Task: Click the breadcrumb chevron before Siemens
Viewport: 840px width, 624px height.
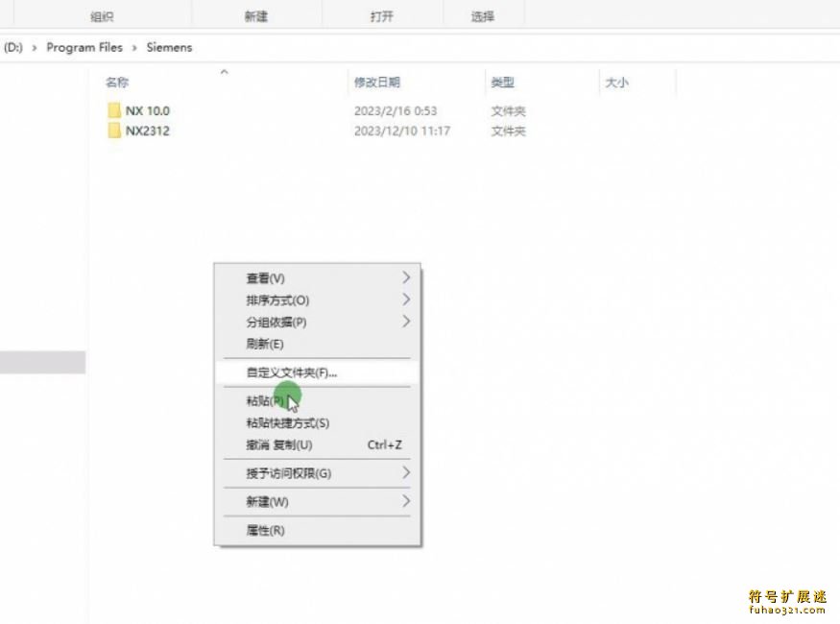Action: pyautogui.click(x=134, y=47)
